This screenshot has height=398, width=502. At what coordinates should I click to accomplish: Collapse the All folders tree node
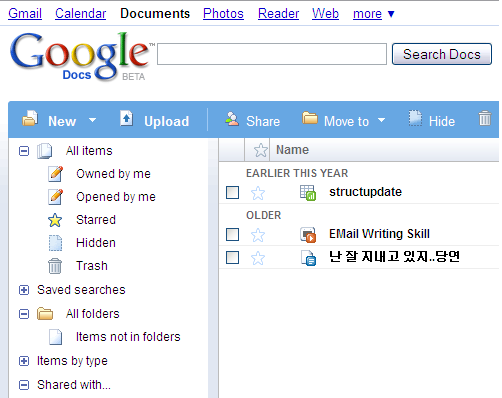pos(24,314)
